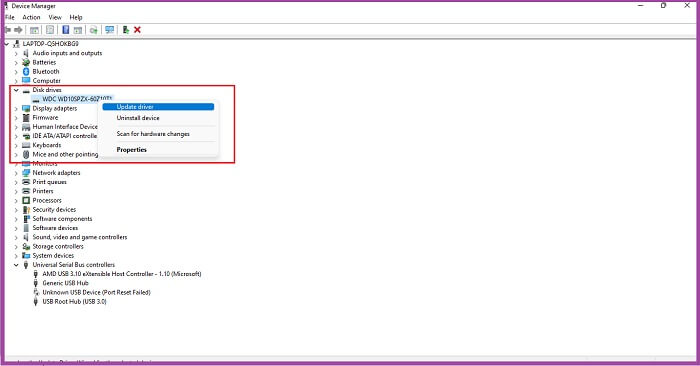Expand the Audio inputs and outputs node
The height and width of the screenshot is (366, 700).
tap(16, 53)
